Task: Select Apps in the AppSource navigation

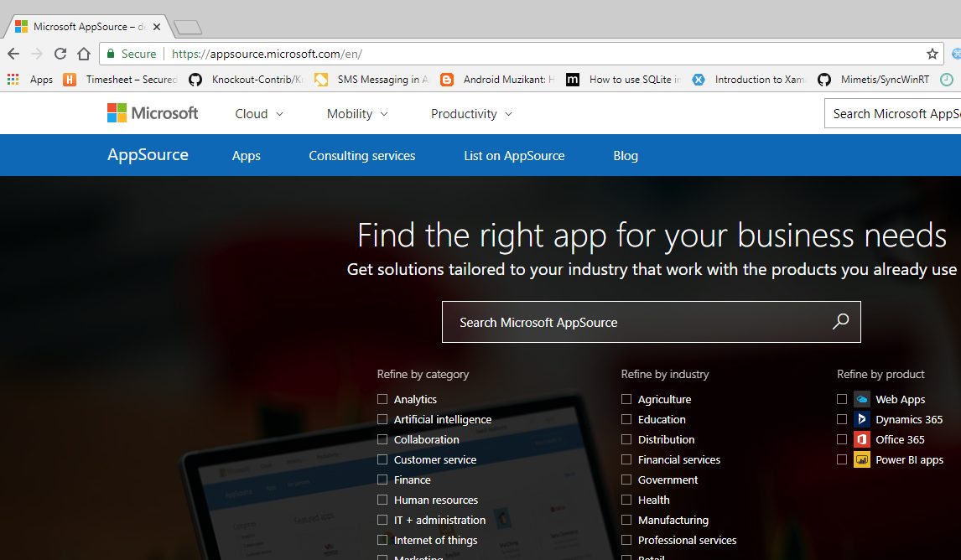Action: tap(246, 155)
